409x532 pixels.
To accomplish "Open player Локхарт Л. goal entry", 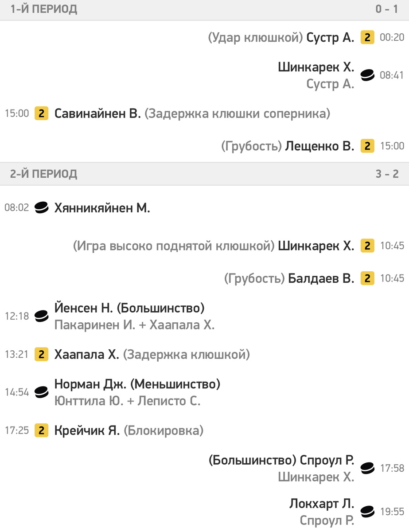I will click(322, 504).
